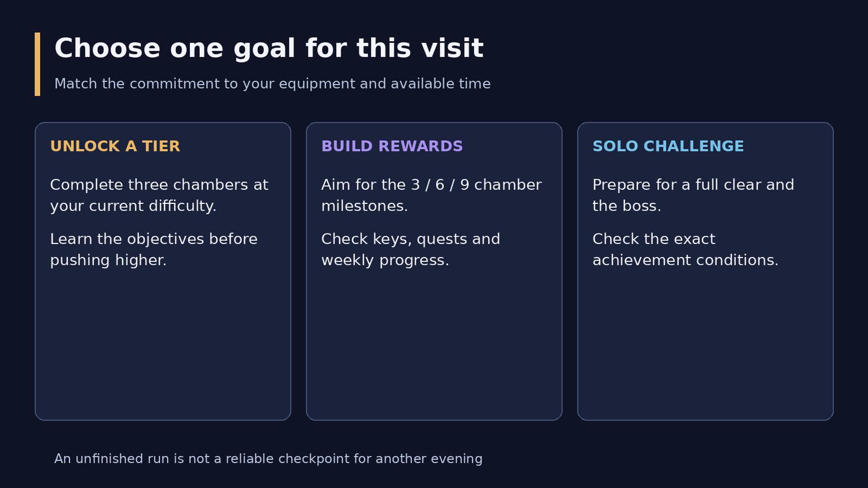Screen dimensions: 868x488
Task: Click empty area of the Solo Challenge card
Action: pos(705,345)
